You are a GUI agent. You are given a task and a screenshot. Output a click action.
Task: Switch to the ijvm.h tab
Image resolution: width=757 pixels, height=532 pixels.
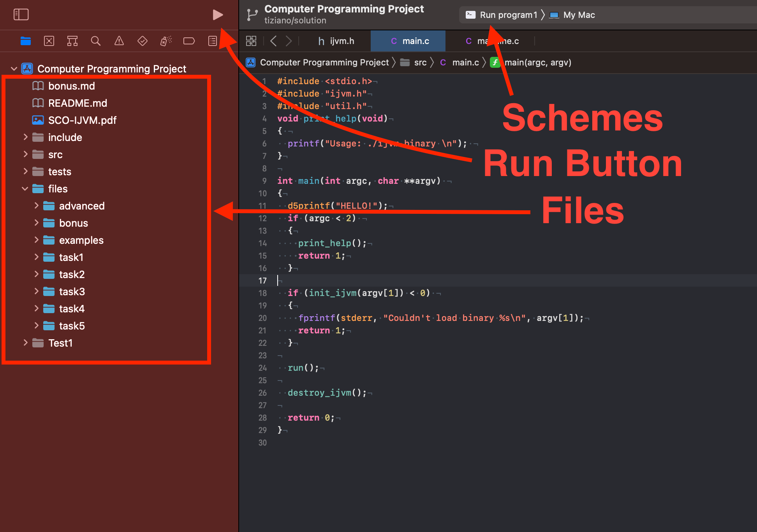(x=336, y=41)
